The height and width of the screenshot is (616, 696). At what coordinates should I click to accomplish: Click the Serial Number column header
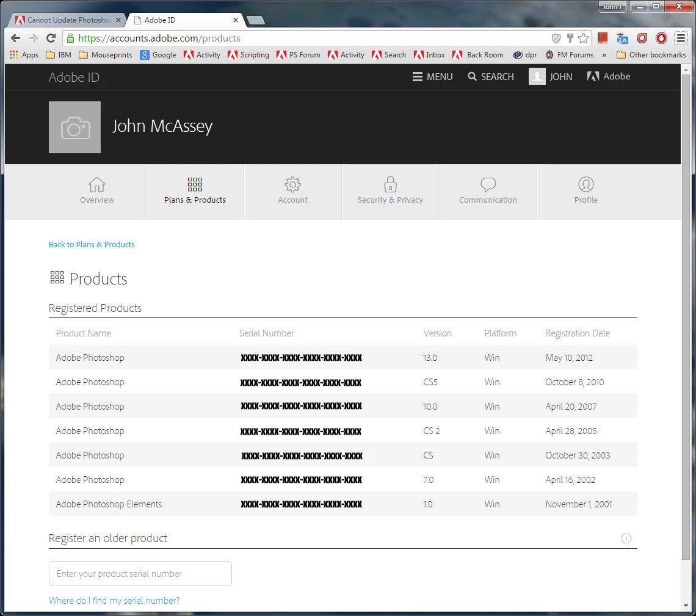(x=267, y=333)
